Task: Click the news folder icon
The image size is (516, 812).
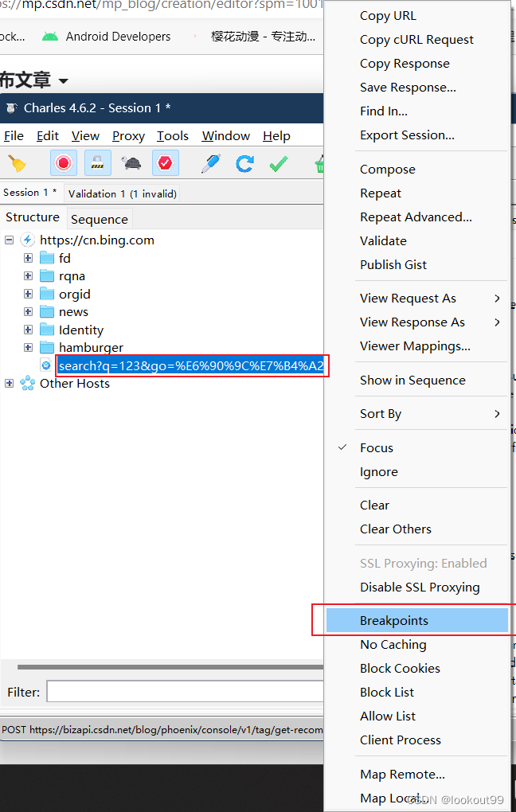Action: pyautogui.click(x=47, y=312)
